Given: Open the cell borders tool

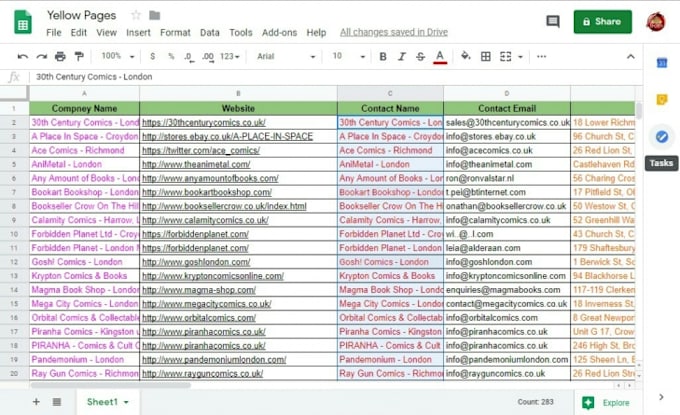Looking at the screenshot, I should (486, 56).
